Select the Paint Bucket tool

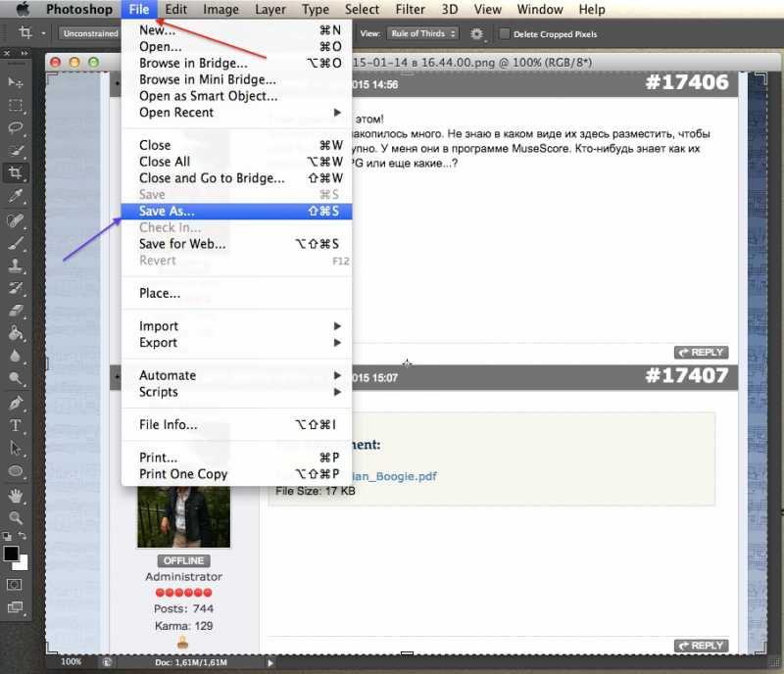(x=16, y=333)
